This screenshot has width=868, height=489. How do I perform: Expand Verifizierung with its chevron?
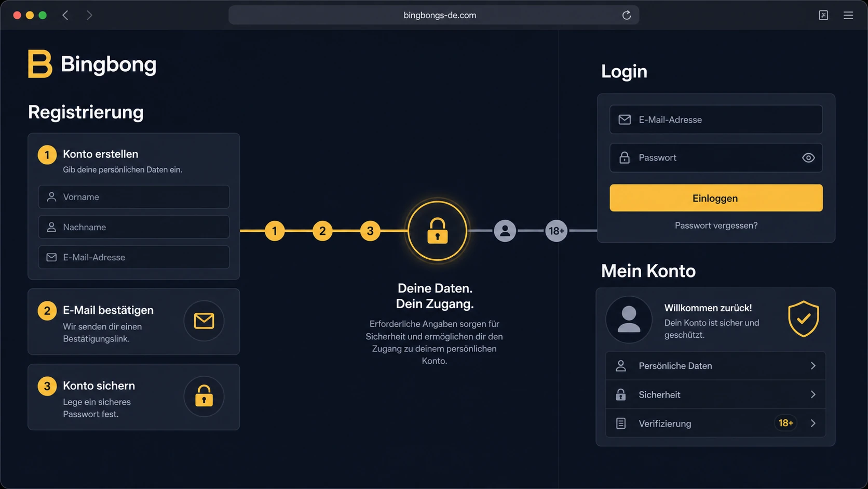coord(813,424)
